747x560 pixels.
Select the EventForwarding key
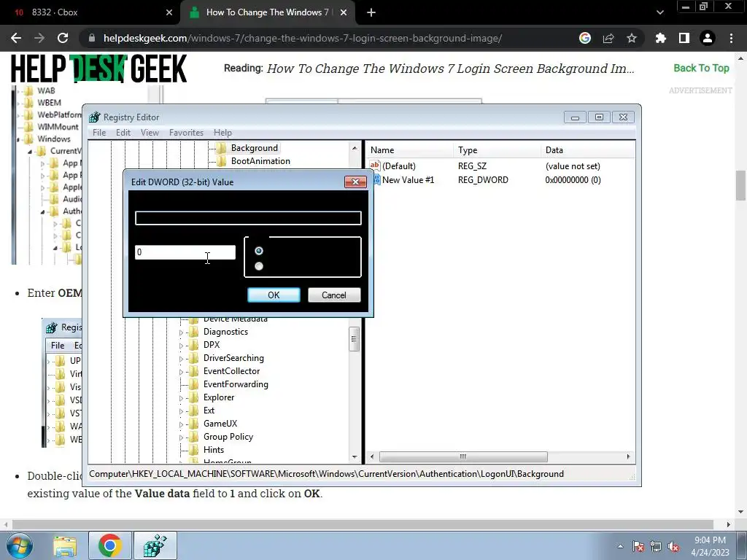tap(236, 384)
